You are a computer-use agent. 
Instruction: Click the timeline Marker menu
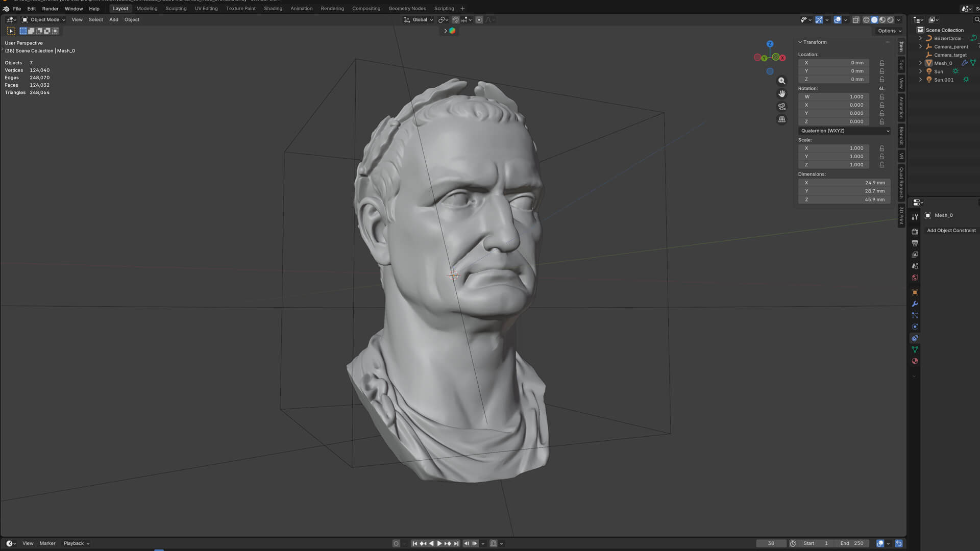click(x=47, y=543)
